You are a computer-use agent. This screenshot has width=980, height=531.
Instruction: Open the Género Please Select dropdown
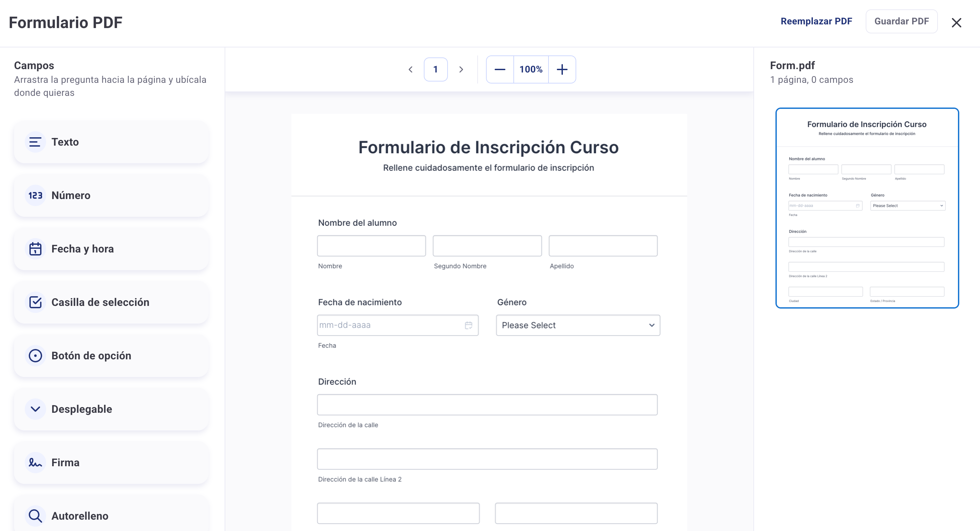coord(578,325)
